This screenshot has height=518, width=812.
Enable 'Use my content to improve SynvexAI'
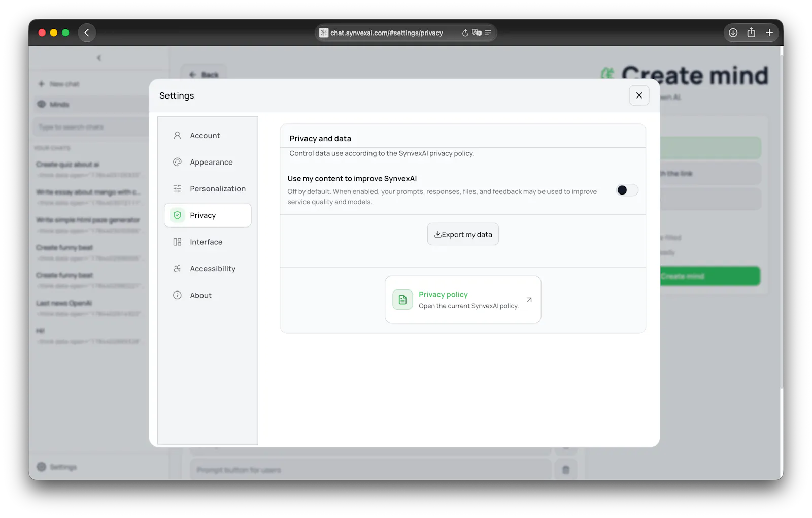point(627,190)
